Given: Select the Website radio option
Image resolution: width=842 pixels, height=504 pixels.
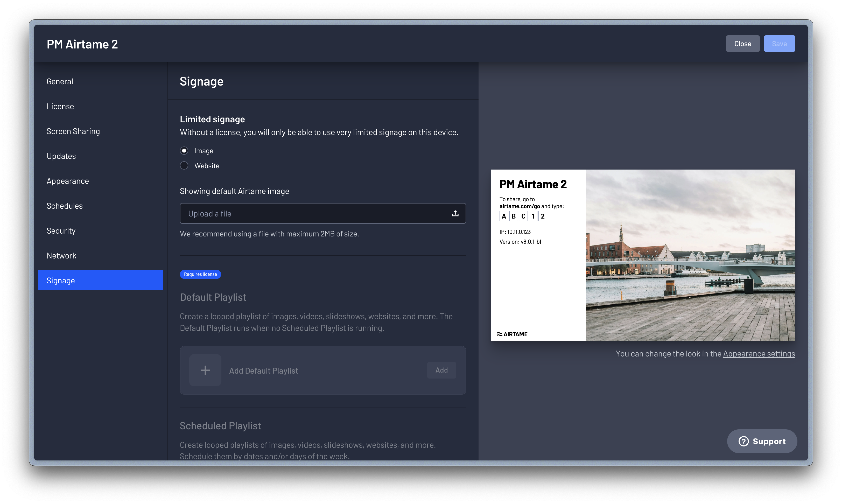Looking at the screenshot, I should pos(184,165).
